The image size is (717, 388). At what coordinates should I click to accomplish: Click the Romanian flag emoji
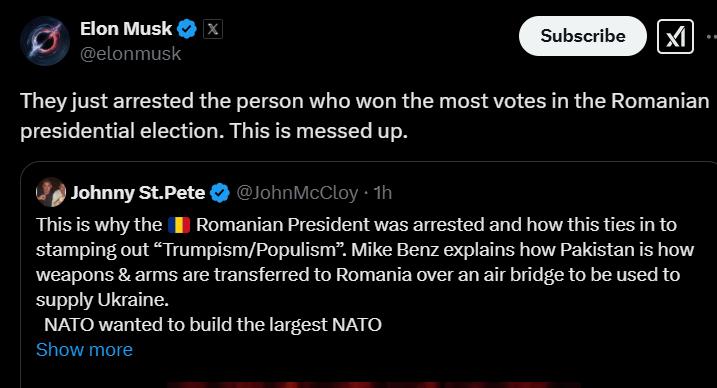[179, 225]
